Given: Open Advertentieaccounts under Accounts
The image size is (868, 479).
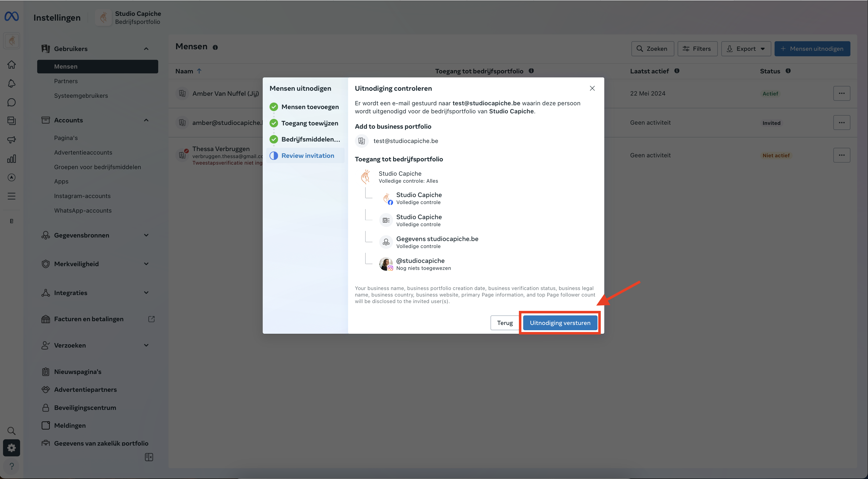Looking at the screenshot, I should click(83, 152).
